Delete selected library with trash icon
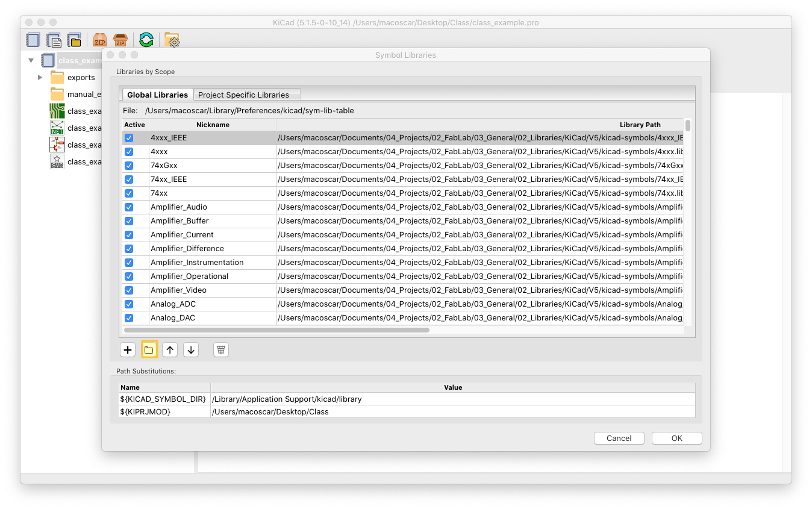 tap(221, 350)
